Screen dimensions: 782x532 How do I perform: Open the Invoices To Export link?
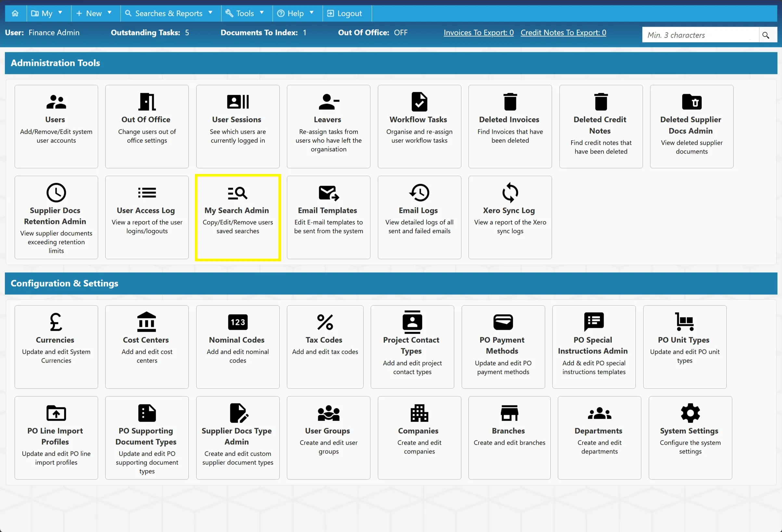[479, 32]
